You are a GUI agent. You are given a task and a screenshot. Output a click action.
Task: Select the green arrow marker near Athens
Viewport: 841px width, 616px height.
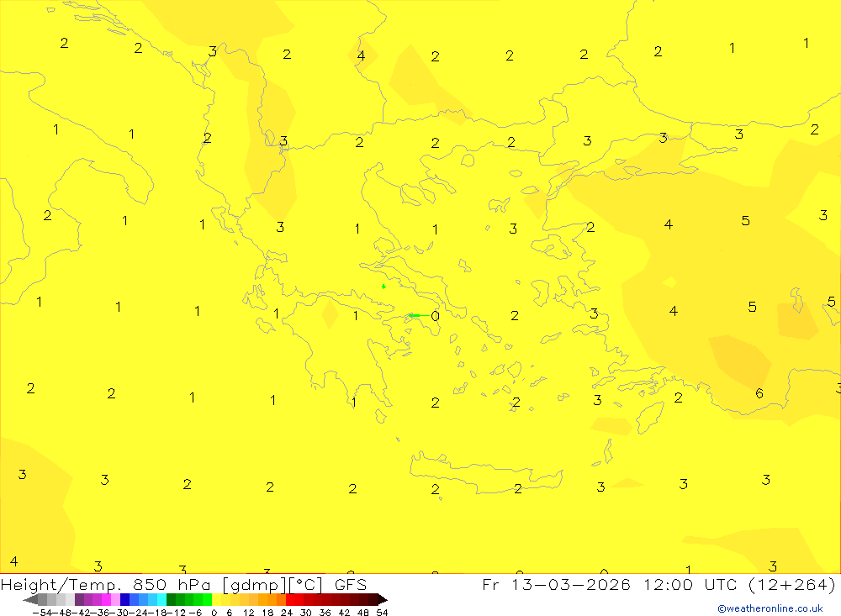click(418, 316)
